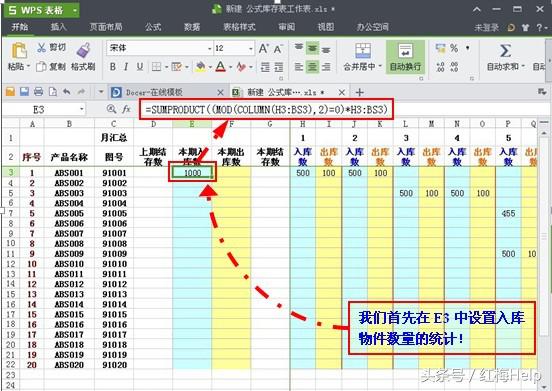Click the increase font size icon

pyautogui.click(x=263, y=48)
